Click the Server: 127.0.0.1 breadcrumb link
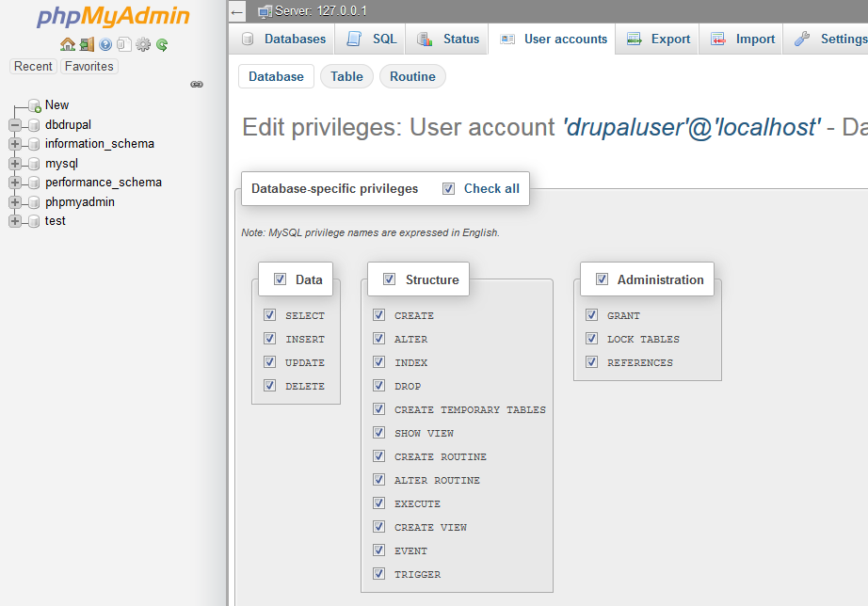 pyautogui.click(x=320, y=11)
